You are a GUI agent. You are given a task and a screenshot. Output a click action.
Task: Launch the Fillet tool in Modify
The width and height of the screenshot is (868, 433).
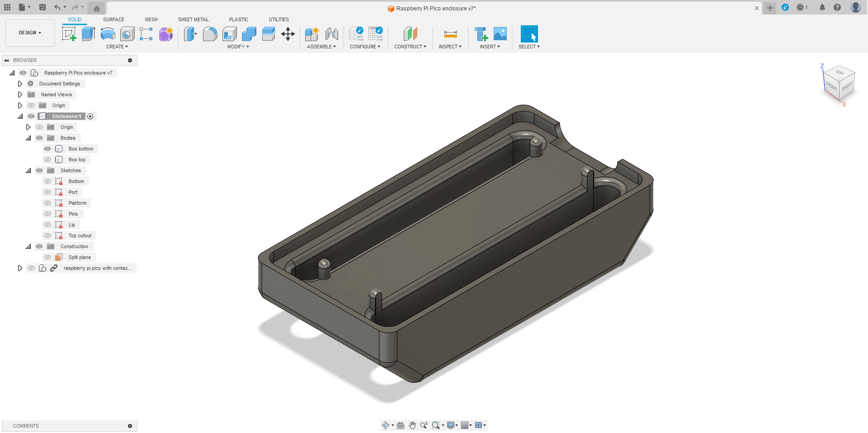click(x=210, y=34)
